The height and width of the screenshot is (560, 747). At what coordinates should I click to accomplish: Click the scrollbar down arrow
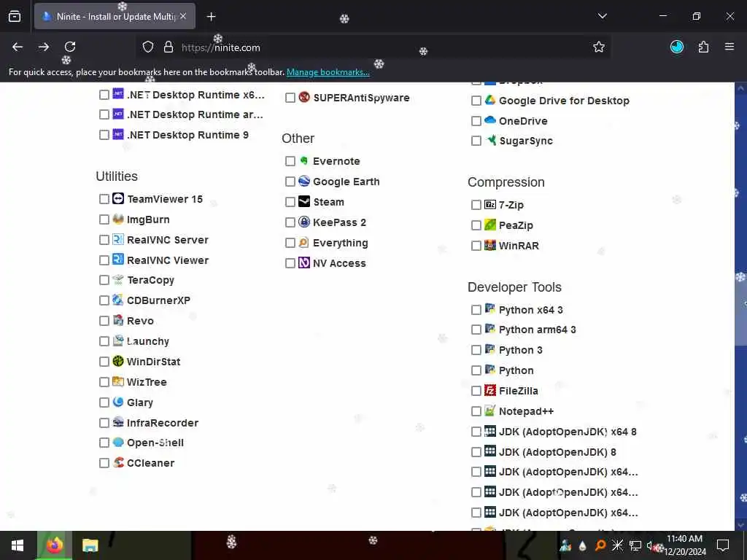[740, 525]
